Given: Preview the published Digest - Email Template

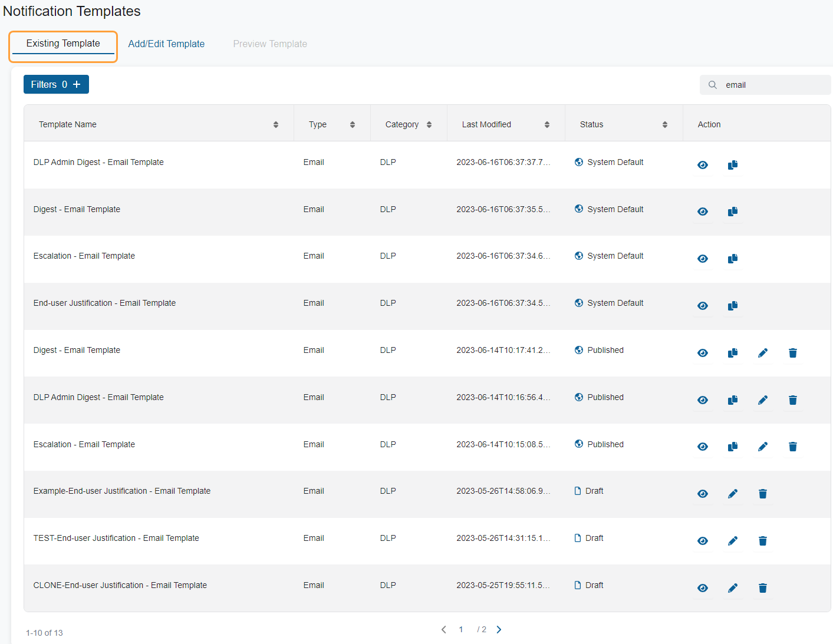Looking at the screenshot, I should pyautogui.click(x=703, y=353).
